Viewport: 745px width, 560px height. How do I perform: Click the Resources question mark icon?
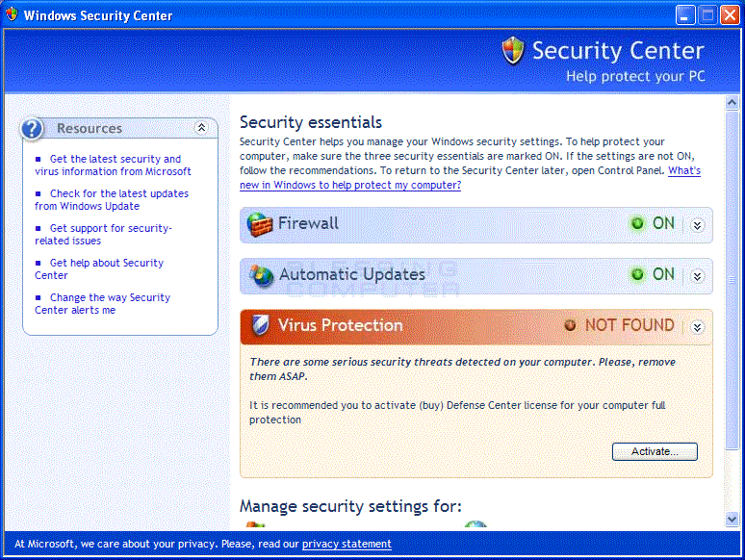[x=32, y=129]
